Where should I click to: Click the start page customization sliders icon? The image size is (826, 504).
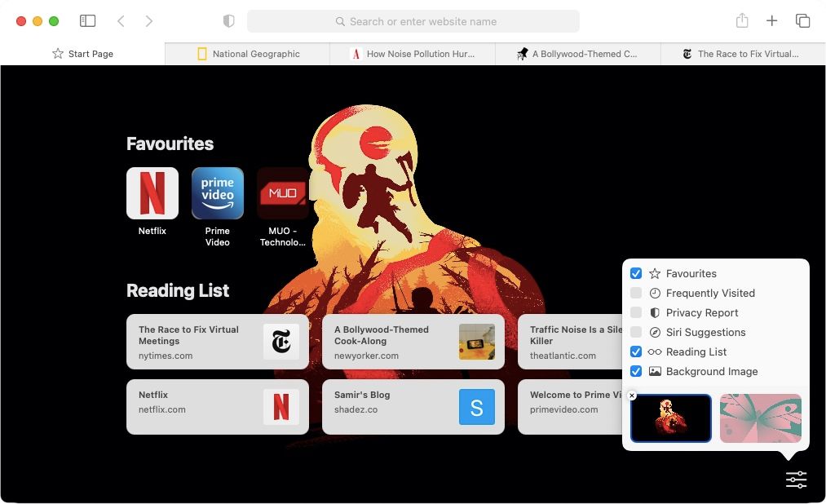(796, 480)
